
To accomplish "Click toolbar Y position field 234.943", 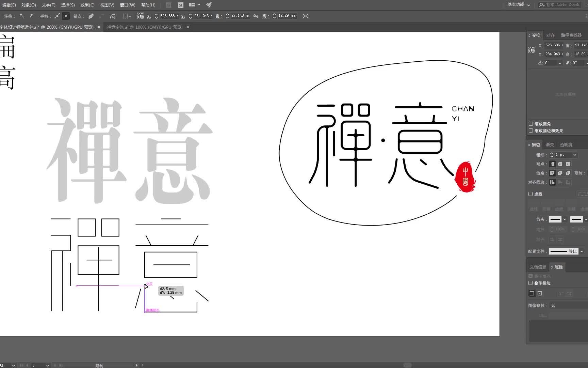I will [x=203, y=16].
